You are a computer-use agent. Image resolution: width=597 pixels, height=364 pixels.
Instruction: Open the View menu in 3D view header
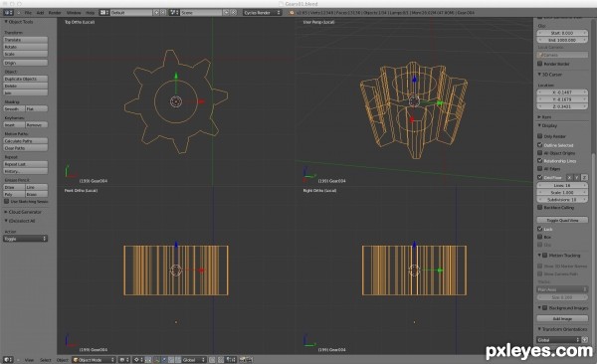29,360
